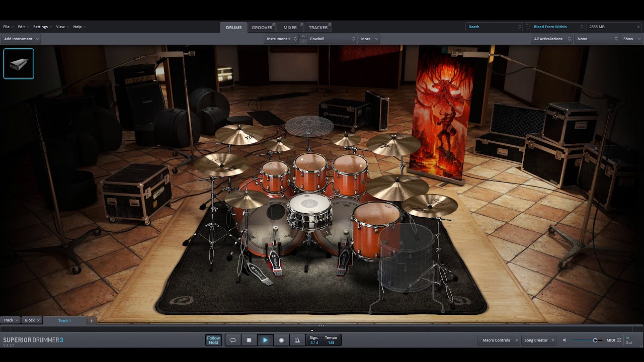Click the Play button

[265, 340]
